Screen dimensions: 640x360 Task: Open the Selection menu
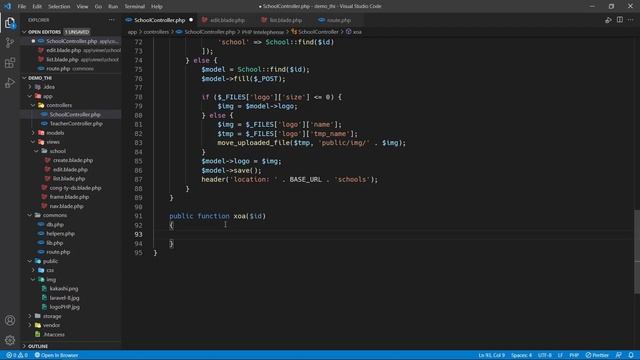59,7
